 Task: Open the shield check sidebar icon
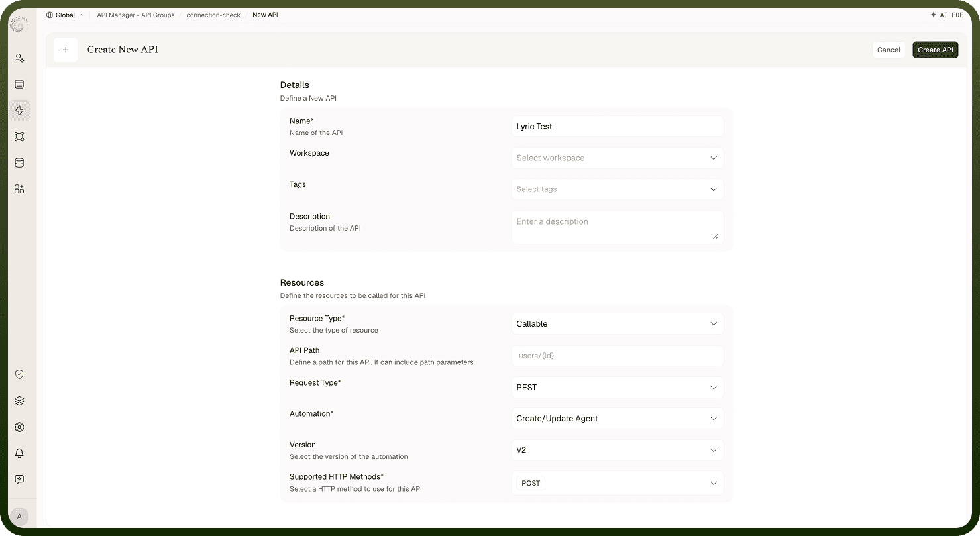tap(19, 374)
